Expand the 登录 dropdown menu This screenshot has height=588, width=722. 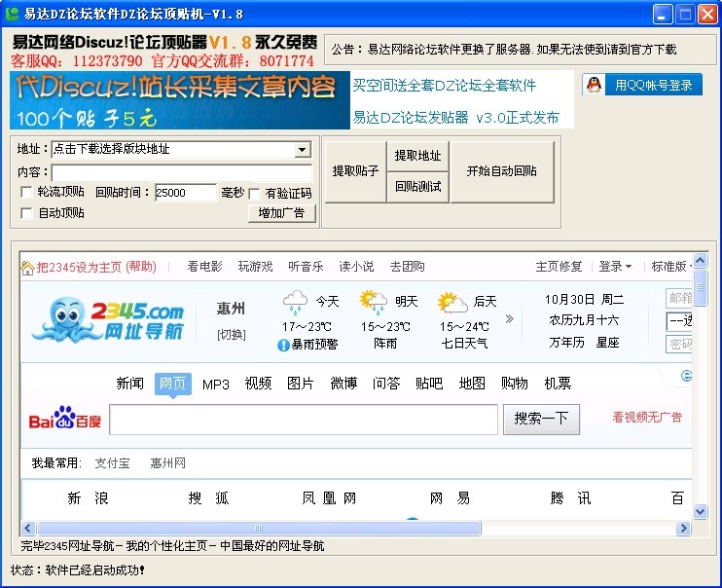(x=615, y=267)
